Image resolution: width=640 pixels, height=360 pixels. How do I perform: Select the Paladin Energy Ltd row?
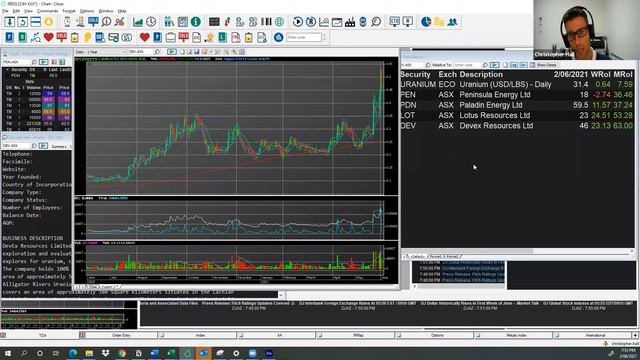click(517, 105)
